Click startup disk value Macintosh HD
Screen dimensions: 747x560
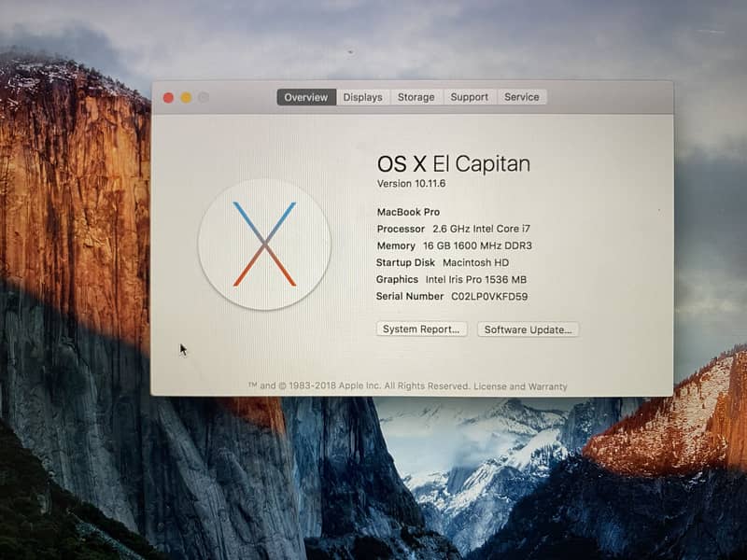(x=475, y=262)
